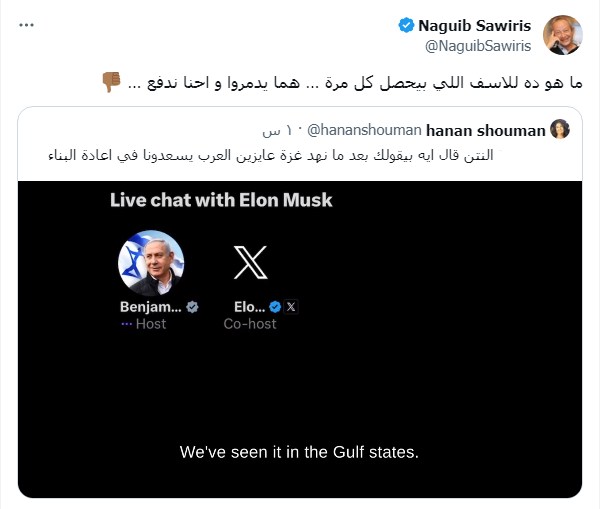The width and height of the screenshot is (601, 509).
Task: Click the "We've seen it in the Gulf states" caption
Action: tap(298, 452)
